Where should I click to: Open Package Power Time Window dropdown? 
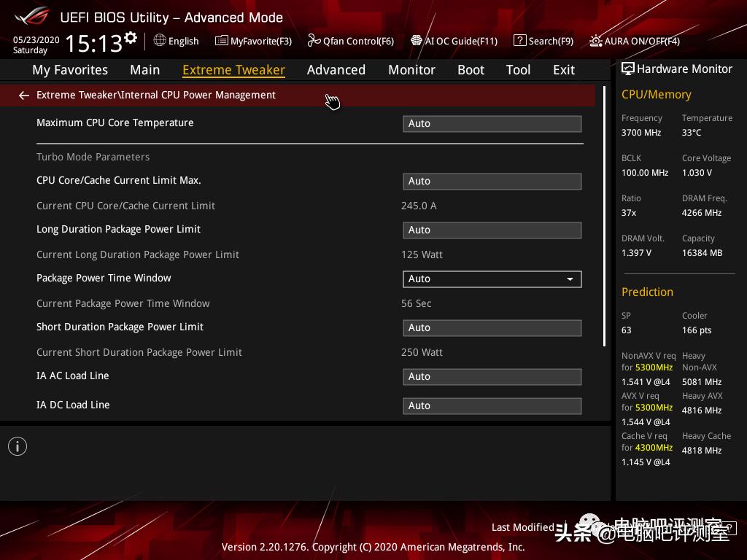pos(492,279)
